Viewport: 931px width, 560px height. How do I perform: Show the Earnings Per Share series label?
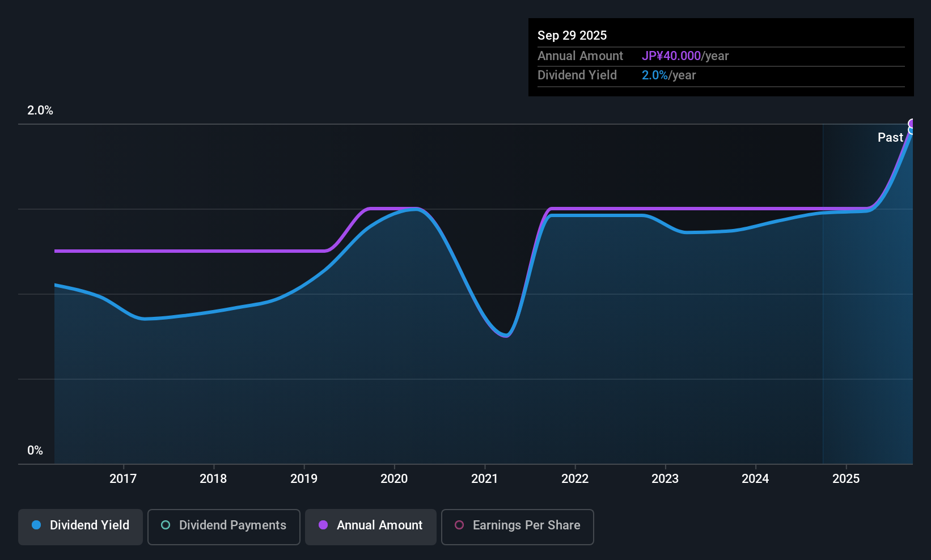526,525
